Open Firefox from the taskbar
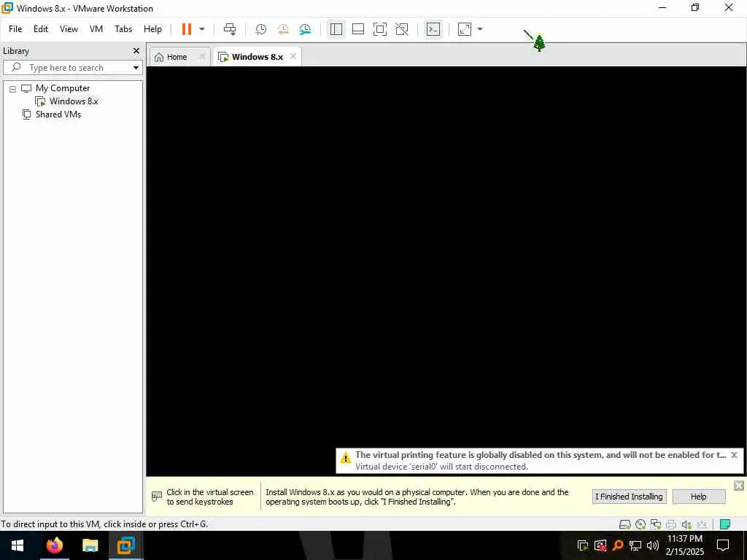The image size is (747, 560). (54, 545)
